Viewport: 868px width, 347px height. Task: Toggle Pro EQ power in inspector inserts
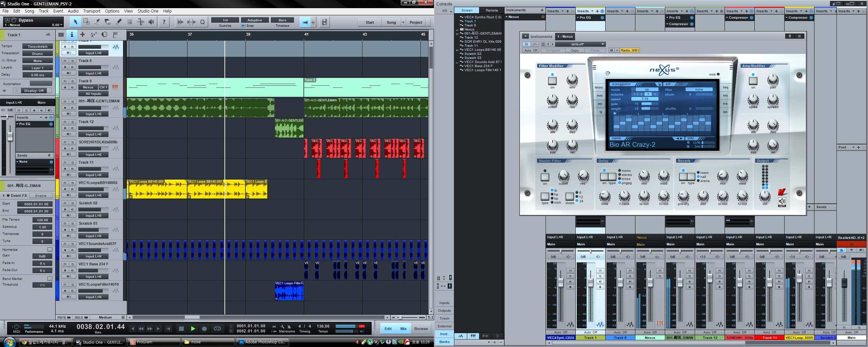coord(51,124)
